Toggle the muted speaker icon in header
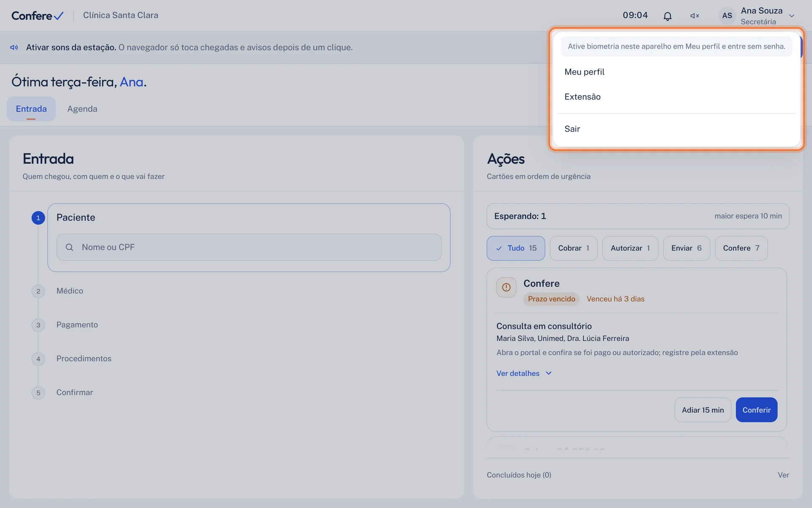The height and width of the screenshot is (508, 812). tap(694, 16)
